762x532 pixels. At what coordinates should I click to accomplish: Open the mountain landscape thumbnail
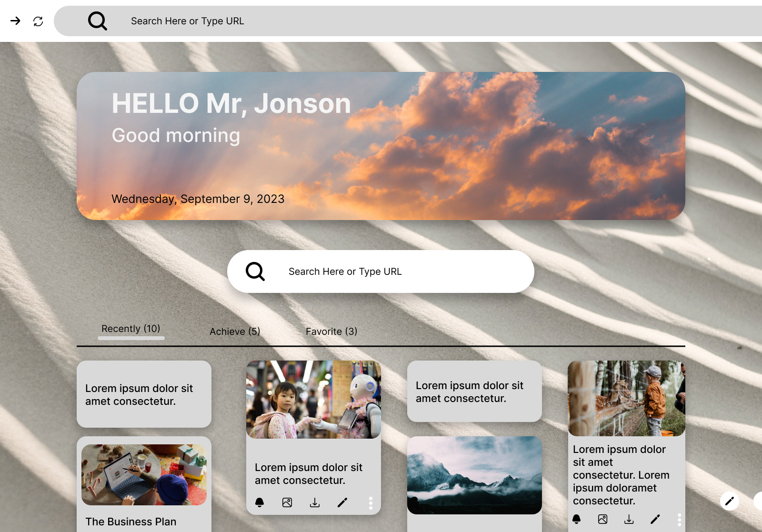474,475
